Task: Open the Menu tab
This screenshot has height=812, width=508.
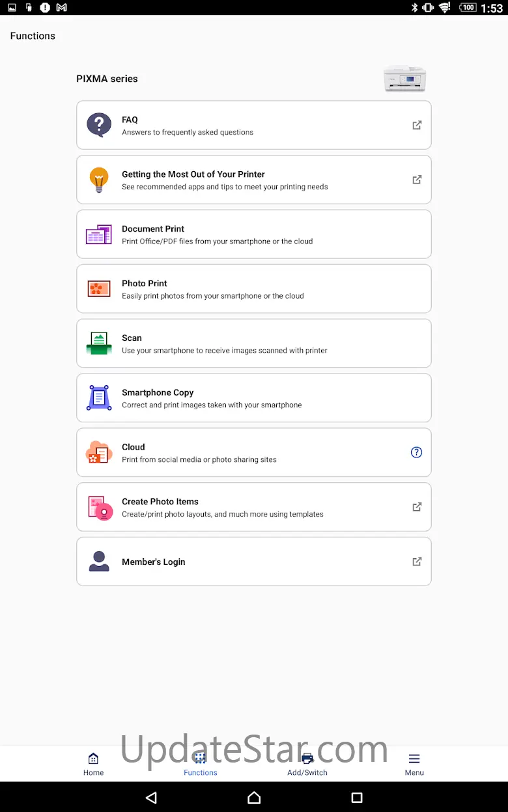Action: point(414,764)
